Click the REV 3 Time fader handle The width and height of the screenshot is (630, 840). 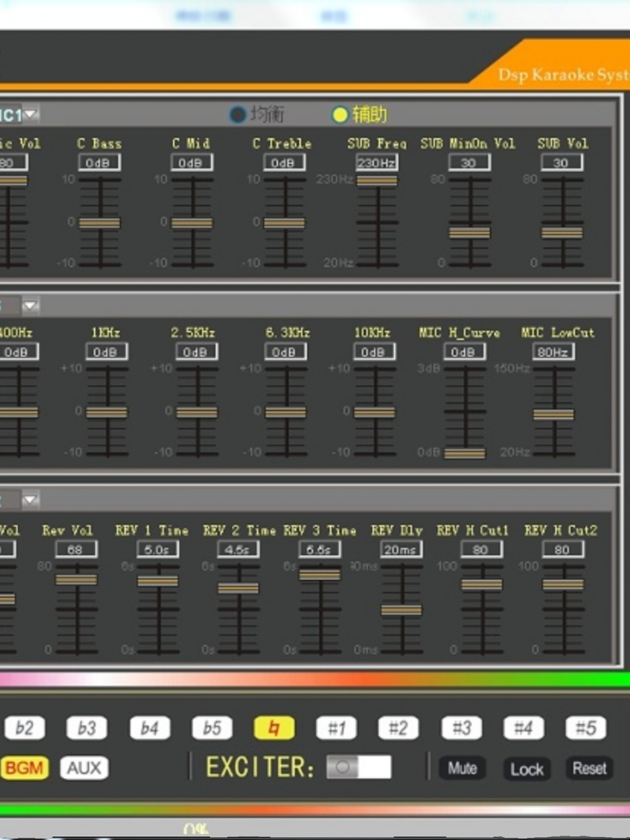pyautogui.click(x=320, y=574)
